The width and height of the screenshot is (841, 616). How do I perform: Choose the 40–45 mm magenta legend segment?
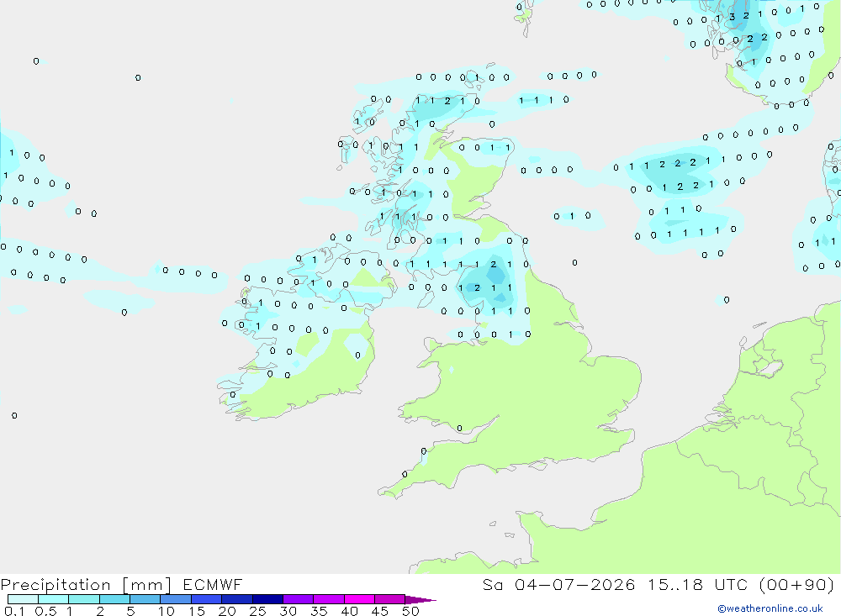click(x=359, y=599)
